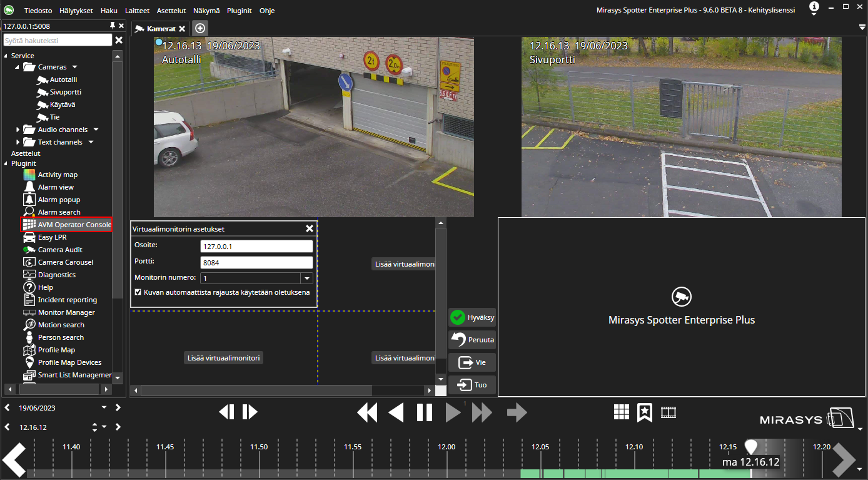Open the Pluginit menu

click(239, 11)
